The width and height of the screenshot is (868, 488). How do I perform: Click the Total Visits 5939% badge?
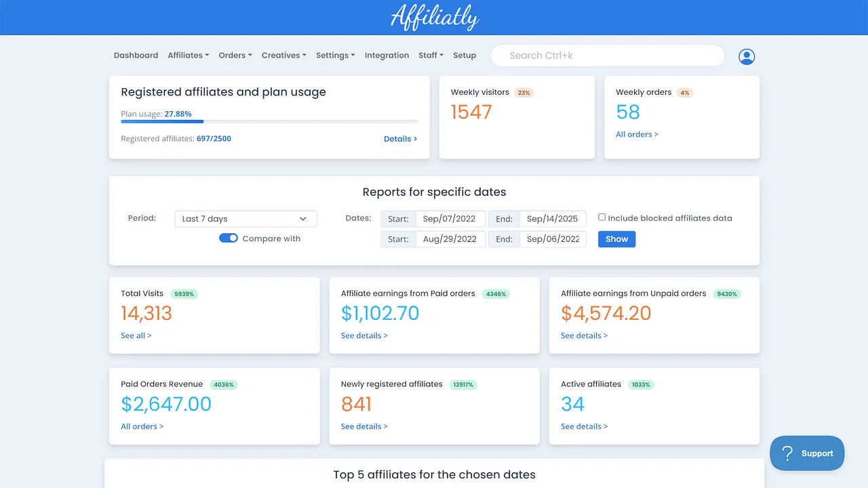click(x=184, y=294)
